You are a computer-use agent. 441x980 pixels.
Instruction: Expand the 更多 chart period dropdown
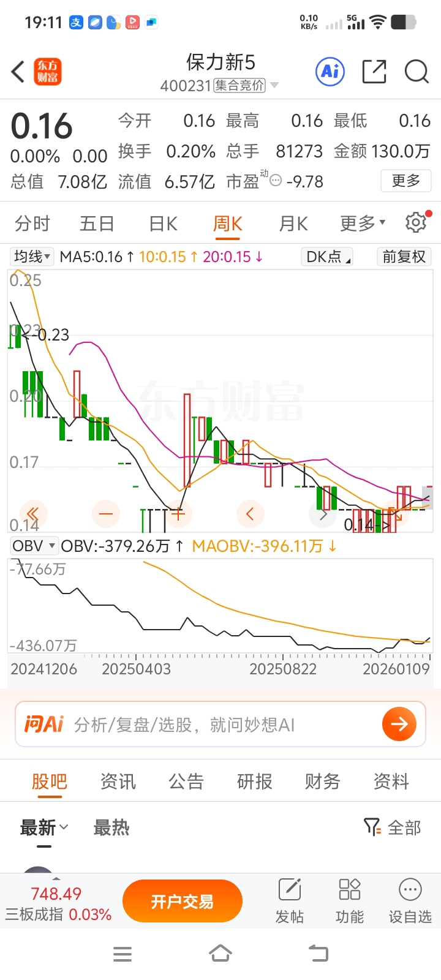[363, 223]
